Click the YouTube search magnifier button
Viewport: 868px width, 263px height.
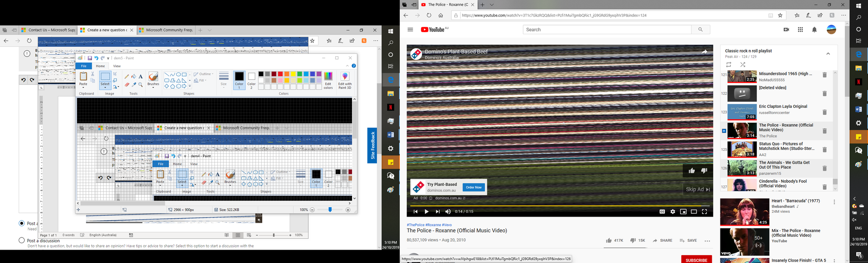tap(700, 29)
